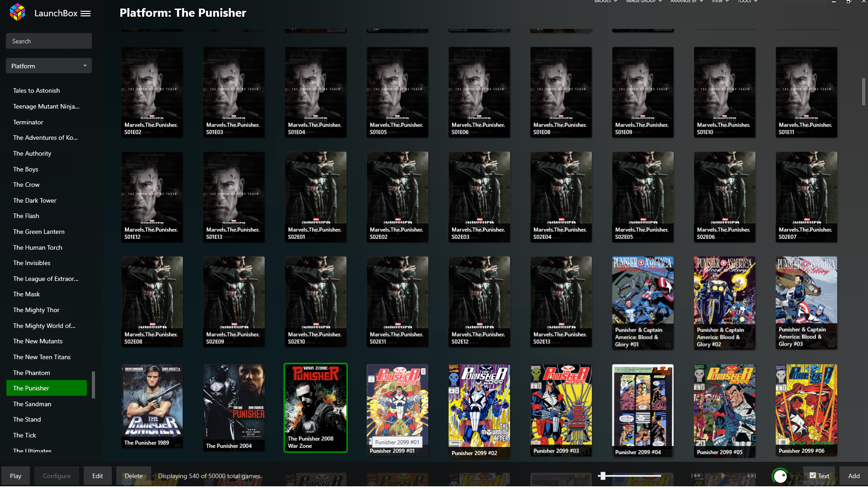Select The Human Torch platform
The width and height of the screenshot is (868, 489).
click(47, 248)
